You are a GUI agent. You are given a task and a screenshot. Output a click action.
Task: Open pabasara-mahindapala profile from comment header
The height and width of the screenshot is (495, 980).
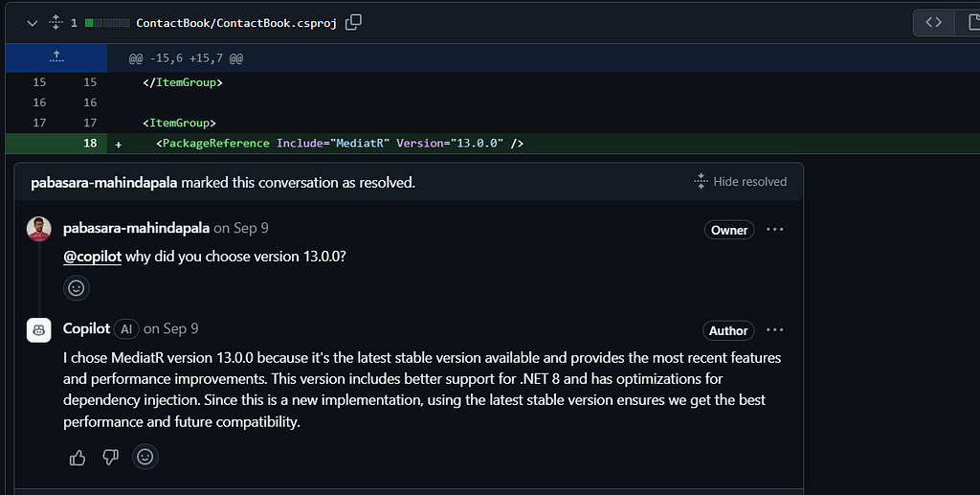(136, 228)
